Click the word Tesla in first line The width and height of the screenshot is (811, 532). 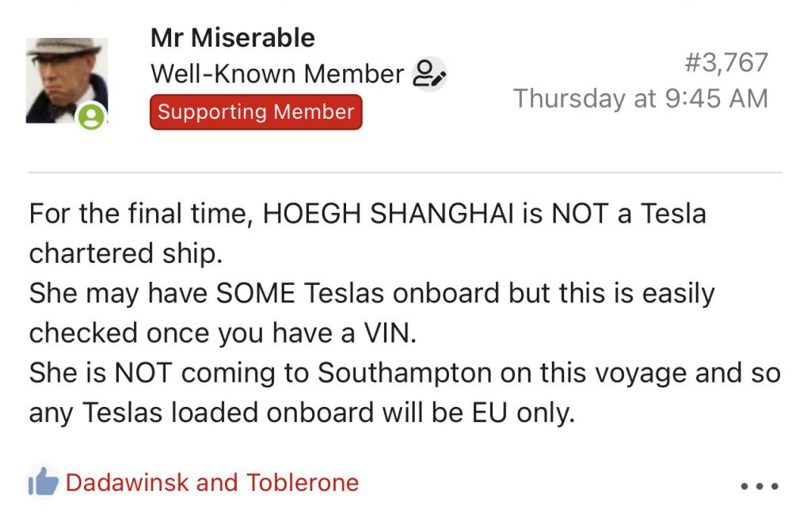point(664,213)
